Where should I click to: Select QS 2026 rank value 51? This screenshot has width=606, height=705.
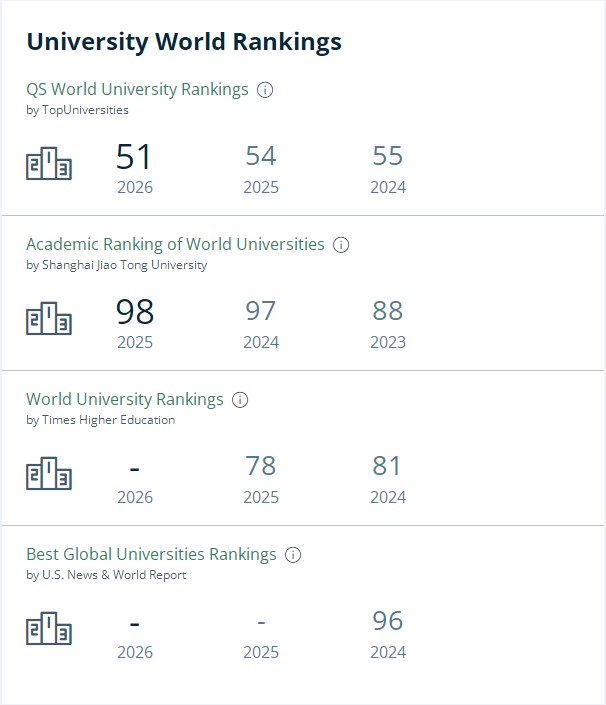[134, 157]
